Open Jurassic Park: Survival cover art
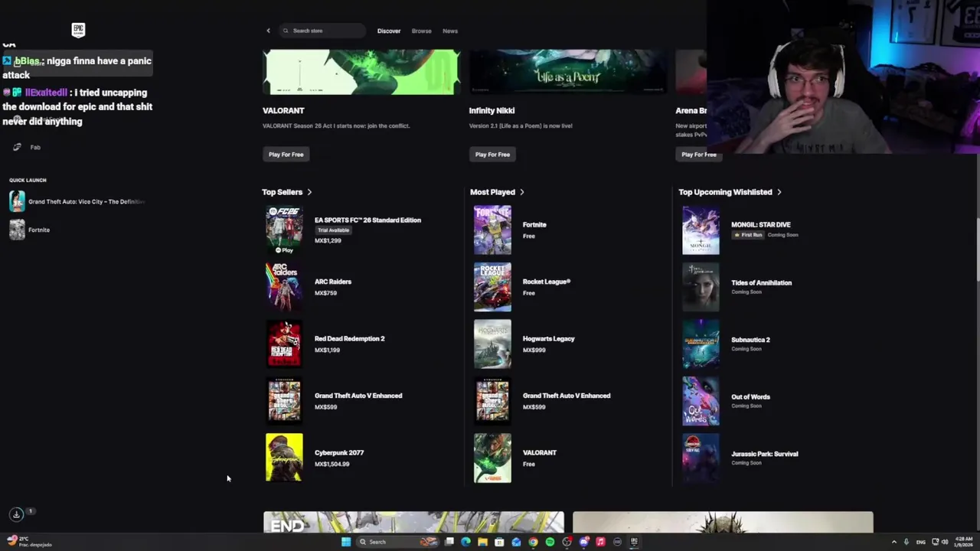 coord(701,458)
